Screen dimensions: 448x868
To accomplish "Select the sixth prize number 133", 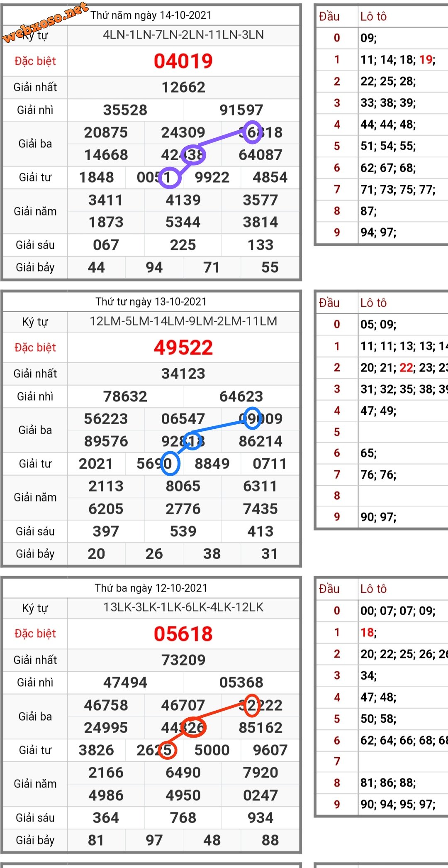I will [x=261, y=245].
